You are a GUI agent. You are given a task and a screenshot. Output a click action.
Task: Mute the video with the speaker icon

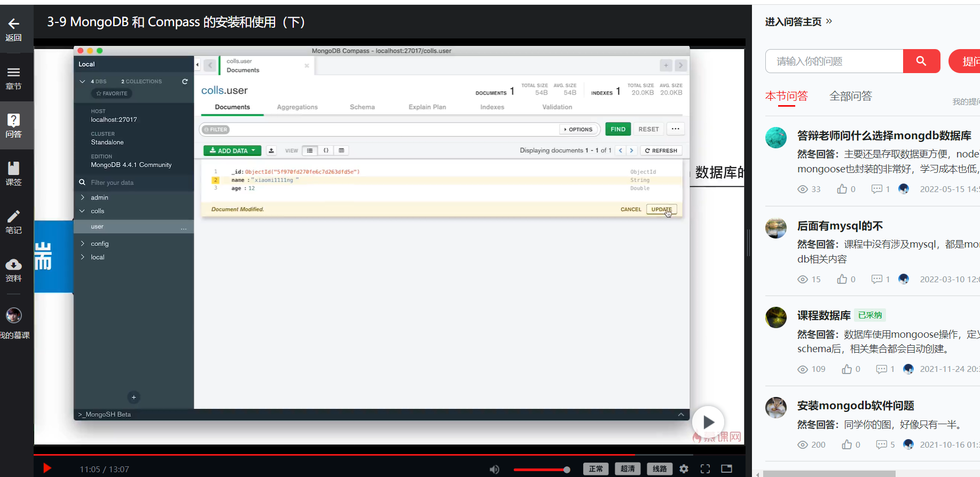[495, 470]
